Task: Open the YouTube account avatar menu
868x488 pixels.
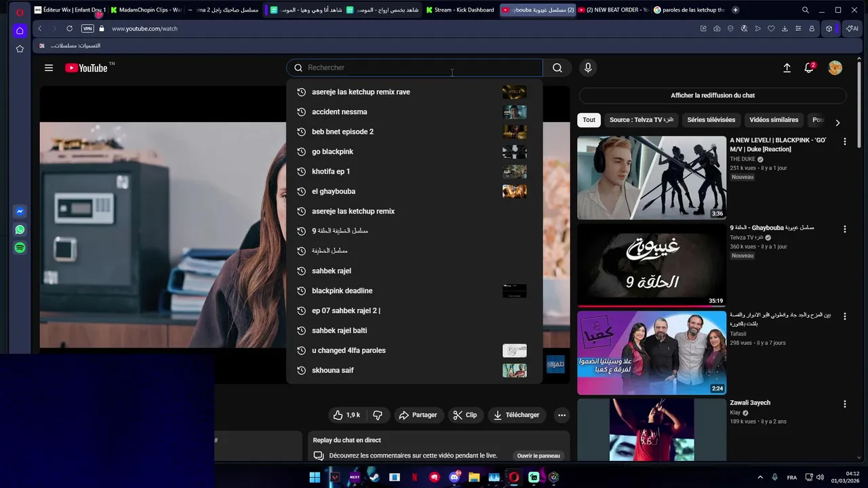Action: click(835, 68)
